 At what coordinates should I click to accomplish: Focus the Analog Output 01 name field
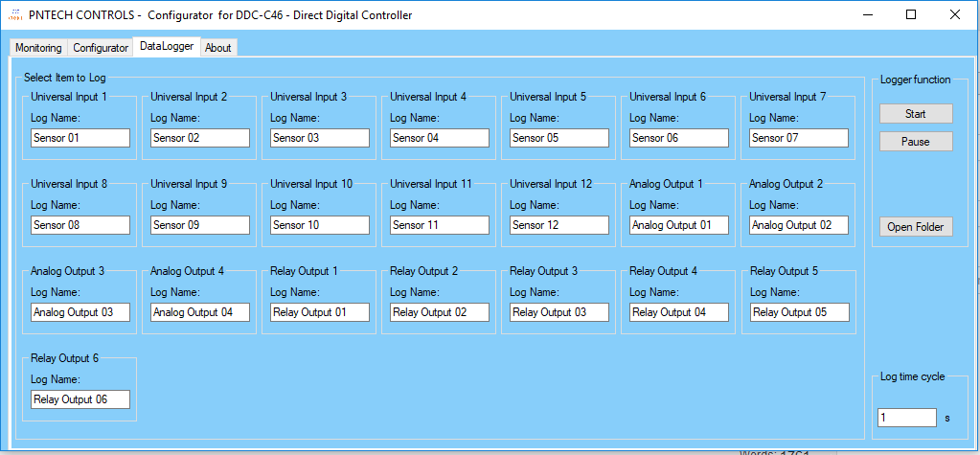click(x=679, y=225)
